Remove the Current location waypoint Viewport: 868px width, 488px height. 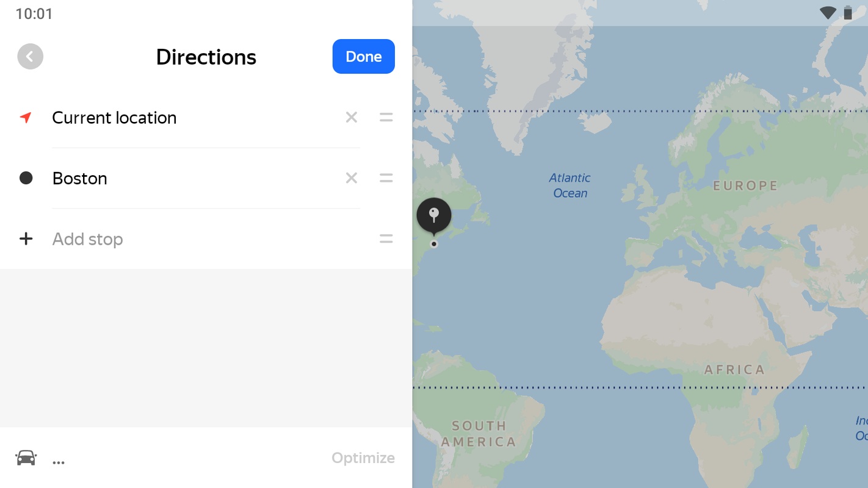click(351, 117)
